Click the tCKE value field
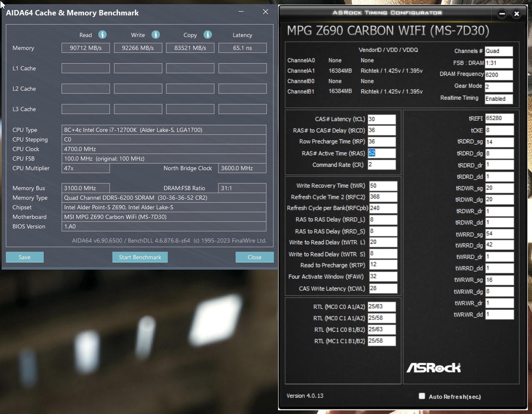The image size is (532, 414). pyautogui.click(x=500, y=130)
